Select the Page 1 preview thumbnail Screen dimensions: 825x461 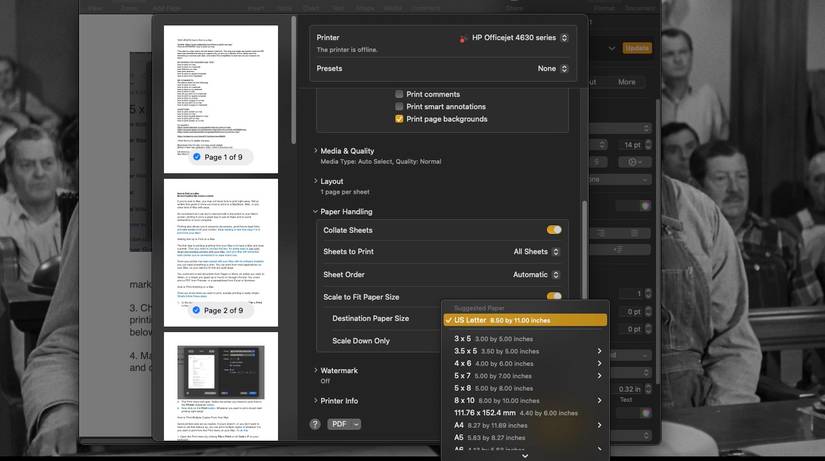(221, 99)
